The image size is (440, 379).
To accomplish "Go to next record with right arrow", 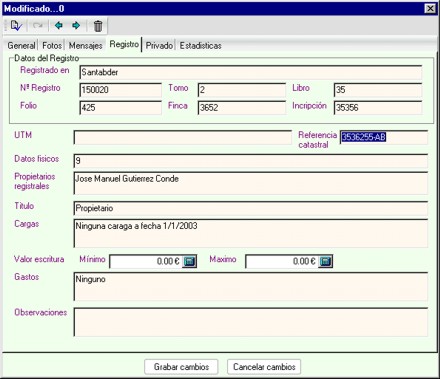I will tap(76, 25).
